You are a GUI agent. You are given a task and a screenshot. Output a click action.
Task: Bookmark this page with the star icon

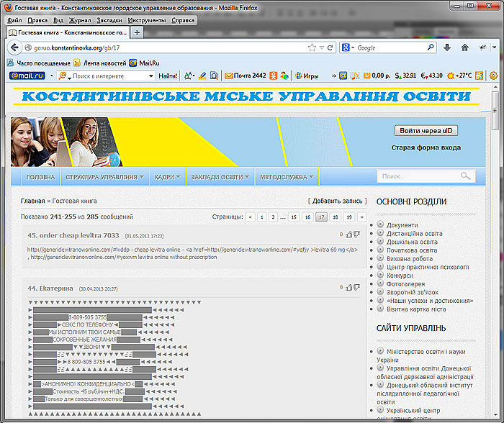pyautogui.click(x=312, y=47)
